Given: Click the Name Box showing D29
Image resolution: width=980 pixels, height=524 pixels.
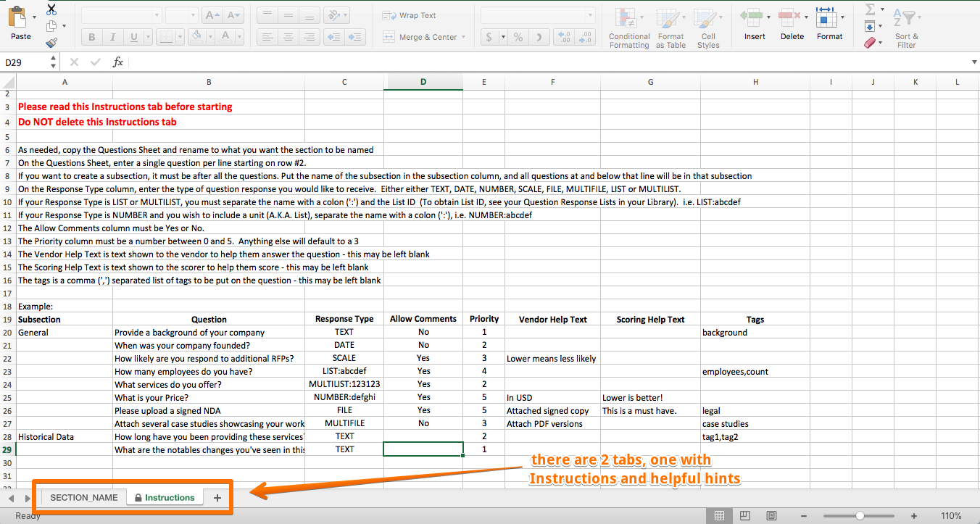Looking at the screenshot, I should pyautogui.click(x=23, y=62).
